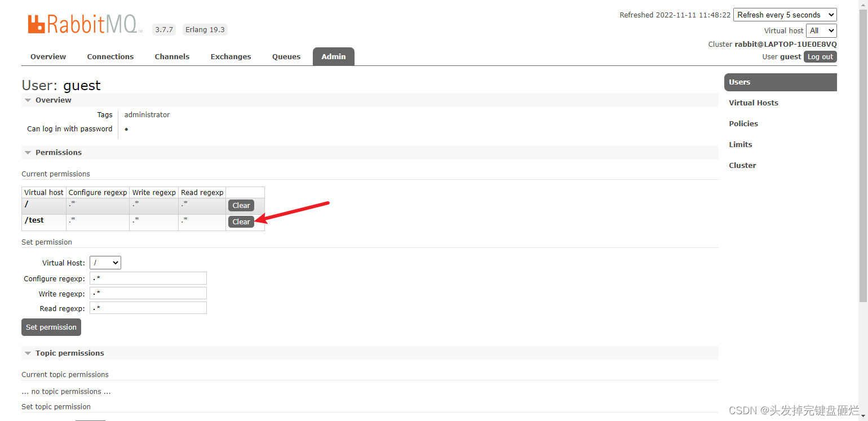Click the Read regexp column header
The width and height of the screenshot is (868, 421).
(202, 192)
